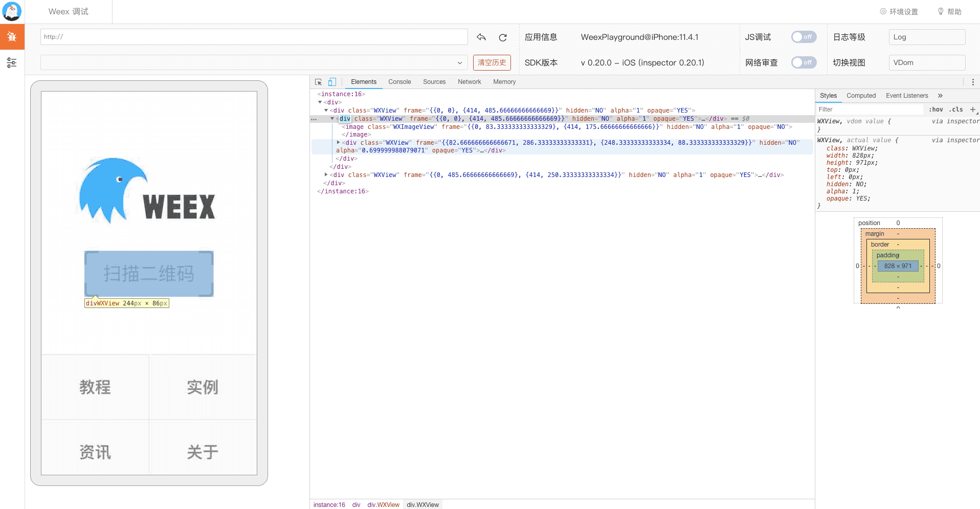Collapse the root div node
Screen dimensions: 980x509
pyautogui.click(x=320, y=102)
